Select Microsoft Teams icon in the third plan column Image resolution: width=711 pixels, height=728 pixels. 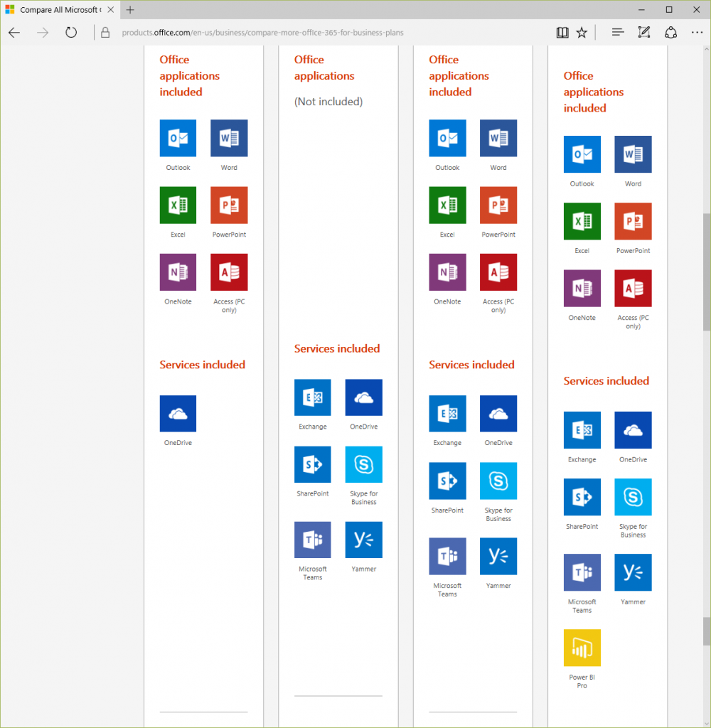[x=447, y=556]
